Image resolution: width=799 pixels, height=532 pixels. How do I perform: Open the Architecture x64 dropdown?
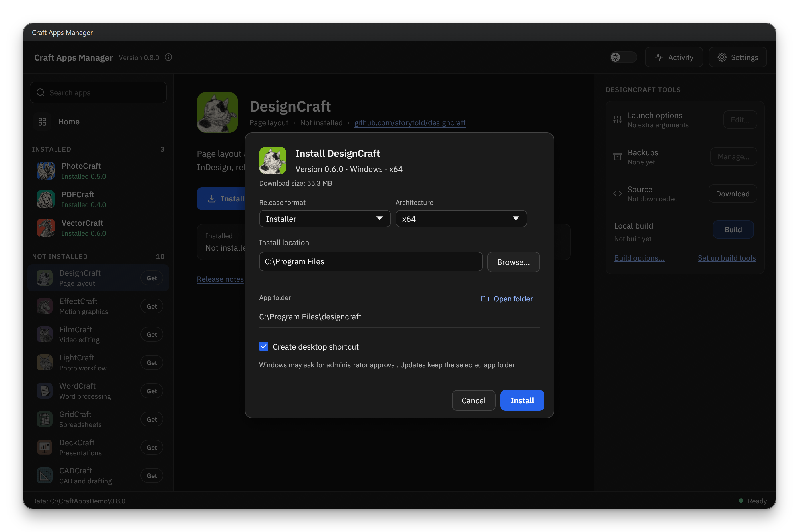click(461, 219)
